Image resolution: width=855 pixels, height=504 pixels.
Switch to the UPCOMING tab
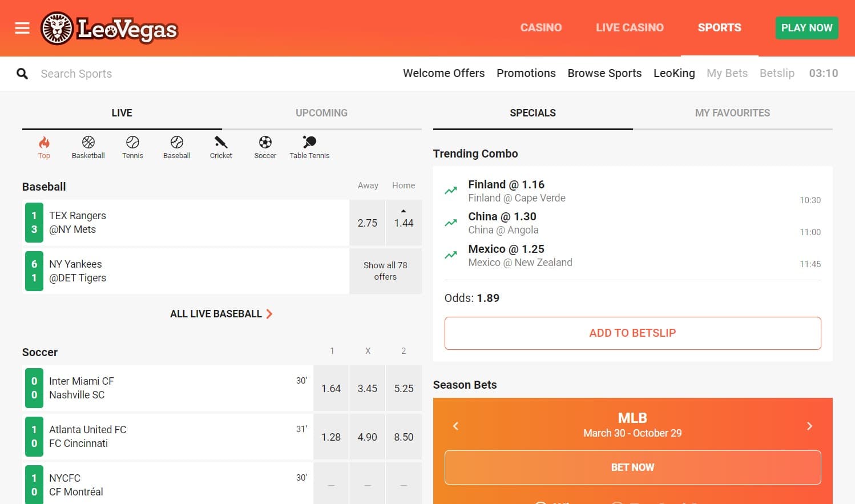pyautogui.click(x=321, y=113)
